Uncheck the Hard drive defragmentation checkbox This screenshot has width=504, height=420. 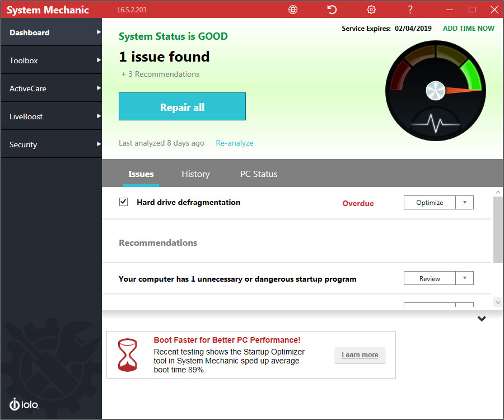123,202
